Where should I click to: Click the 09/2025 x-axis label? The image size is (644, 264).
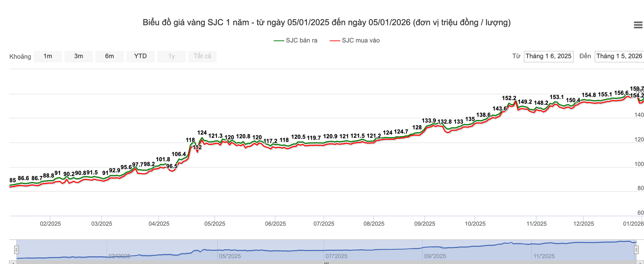coord(425,224)
